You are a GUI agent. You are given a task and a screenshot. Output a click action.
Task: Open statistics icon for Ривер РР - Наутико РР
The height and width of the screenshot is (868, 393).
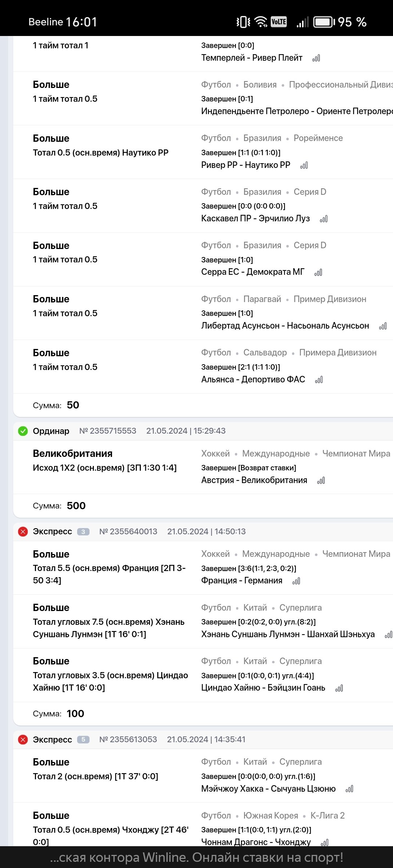click(x=304, y=165)
